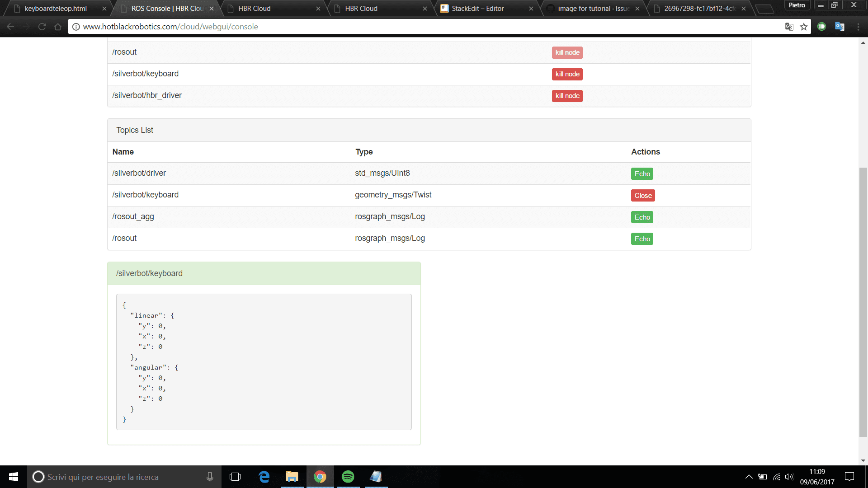Open Spotify from the taskbar
The width and height of the screenshot is (868, 488).
click(x=348, y=477)
